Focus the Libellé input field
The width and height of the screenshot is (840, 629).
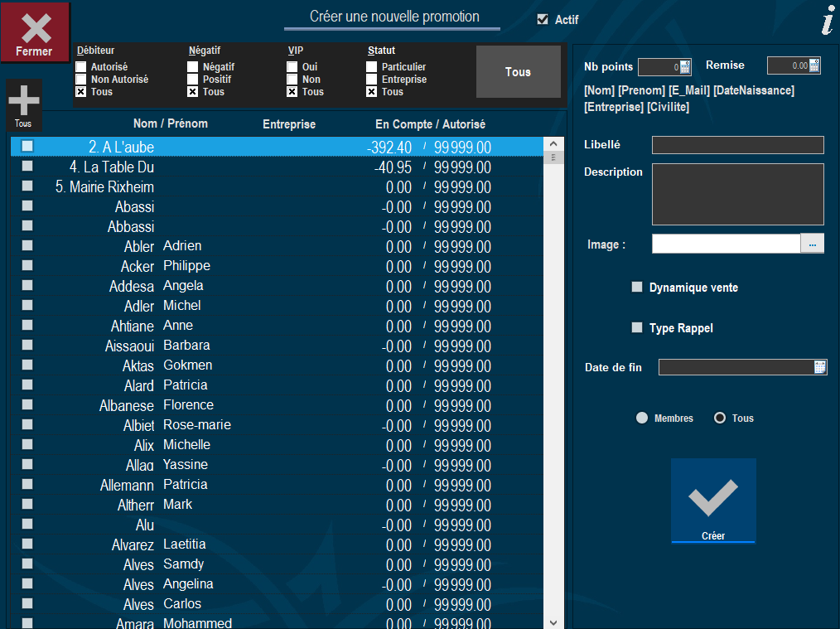(x=737, y=145)
